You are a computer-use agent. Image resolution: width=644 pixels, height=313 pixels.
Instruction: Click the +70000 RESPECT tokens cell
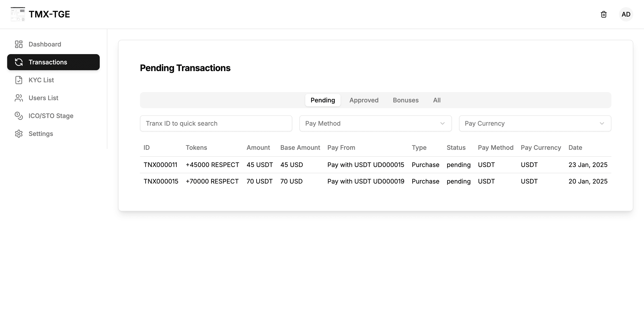[212, 182]
